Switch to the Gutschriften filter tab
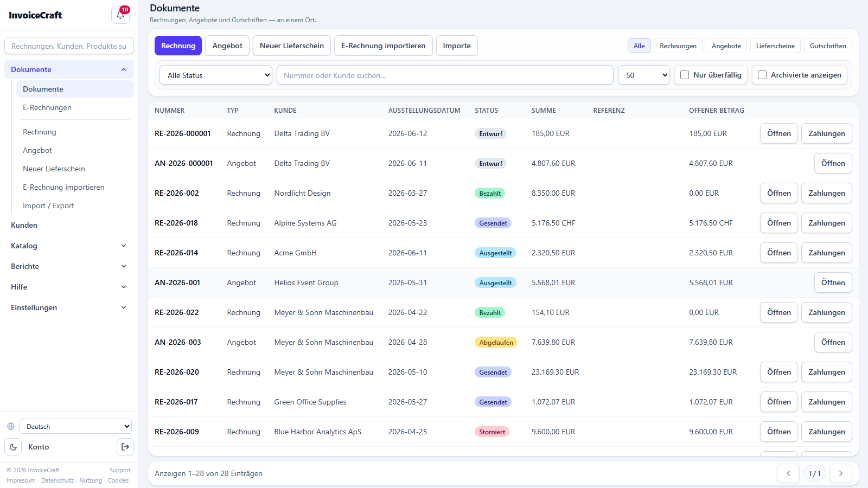The height and width of the screenshot is (488, 868). 828,46
